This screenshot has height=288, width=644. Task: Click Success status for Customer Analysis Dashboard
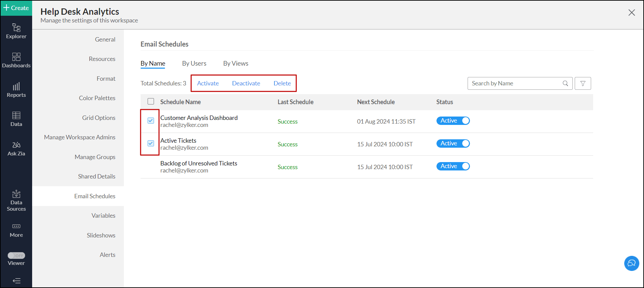pos(288,122)
